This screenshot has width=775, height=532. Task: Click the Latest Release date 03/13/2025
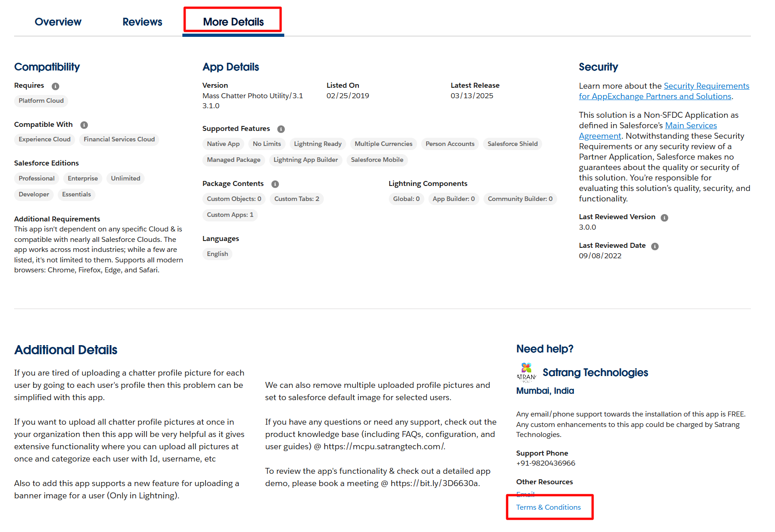pos(472,96)
